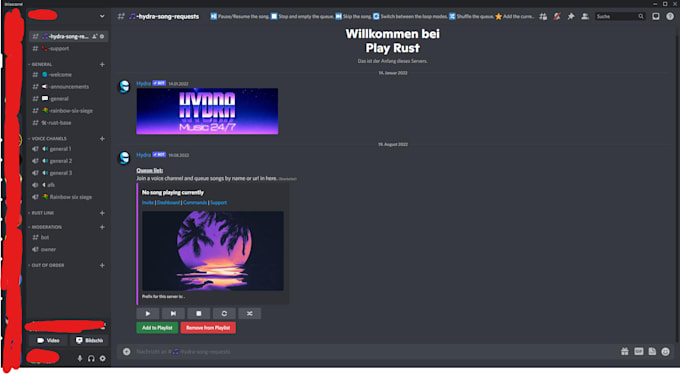Collapse the MODERATION category
Viewport: 680px width, 375px height.
(46, 227)
